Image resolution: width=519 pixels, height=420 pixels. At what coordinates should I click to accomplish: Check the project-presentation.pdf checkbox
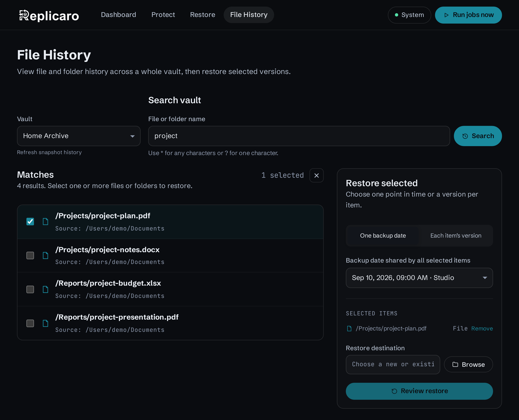[30, 323]
